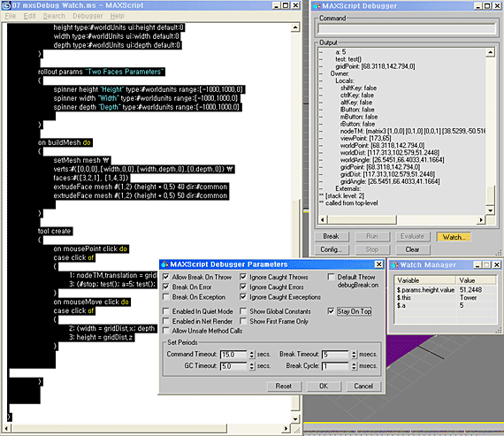The height and width of the screenshot is (436, 504).
Task: Click the script editor scroll down arrow
Action: (x=295, y=418)
